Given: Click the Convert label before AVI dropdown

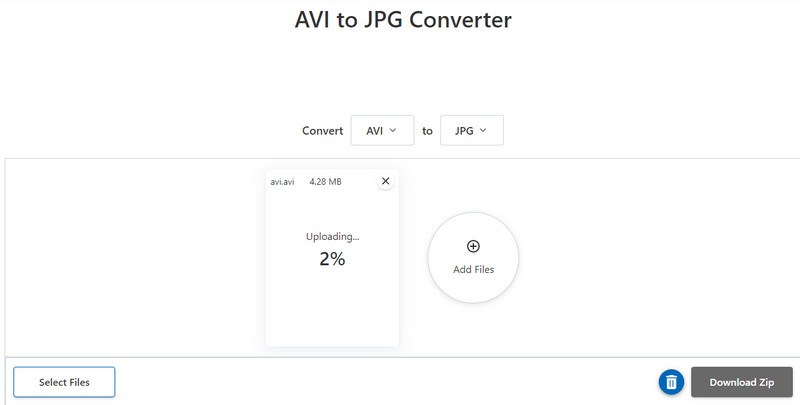Looking at the screenshot, I should (x=322, y=131).
